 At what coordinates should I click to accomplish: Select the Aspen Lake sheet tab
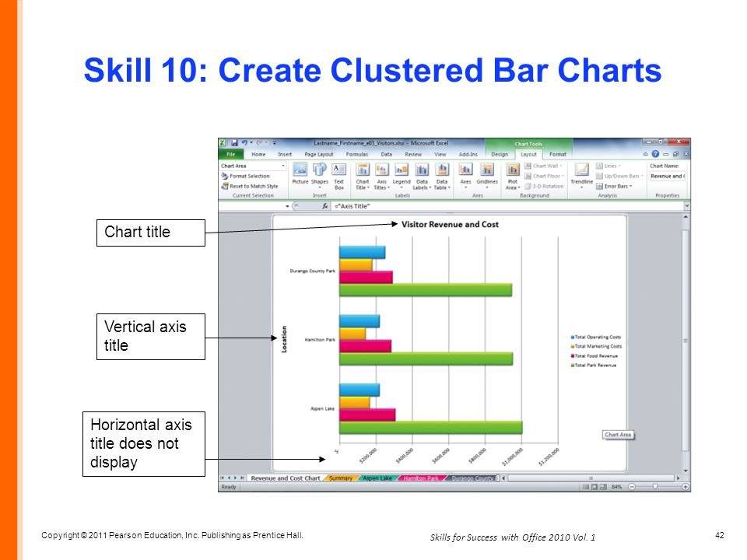point(377,478)
